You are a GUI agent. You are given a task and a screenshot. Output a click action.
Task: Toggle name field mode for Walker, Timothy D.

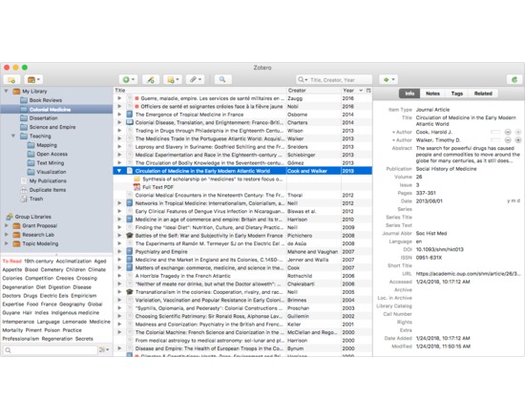(495, 140)
